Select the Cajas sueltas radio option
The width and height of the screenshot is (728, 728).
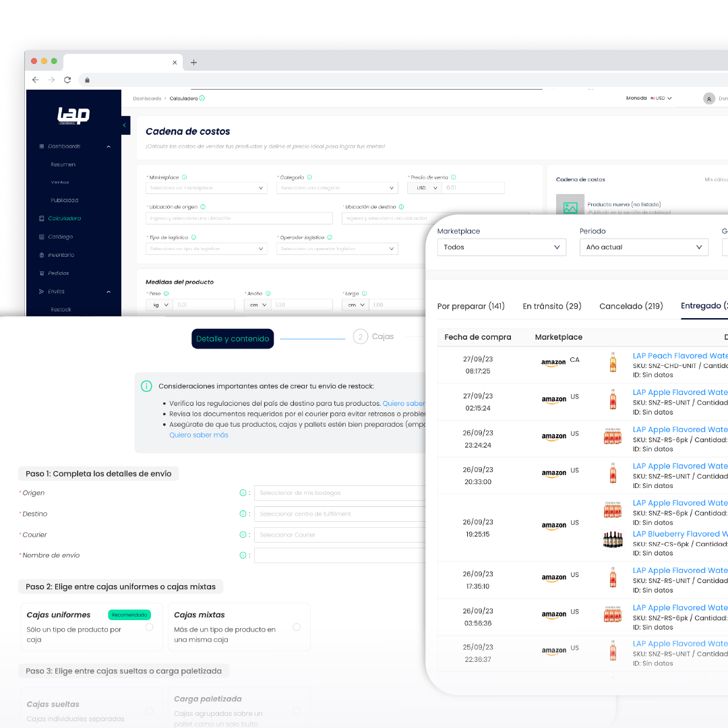click(x=150, y=711)
